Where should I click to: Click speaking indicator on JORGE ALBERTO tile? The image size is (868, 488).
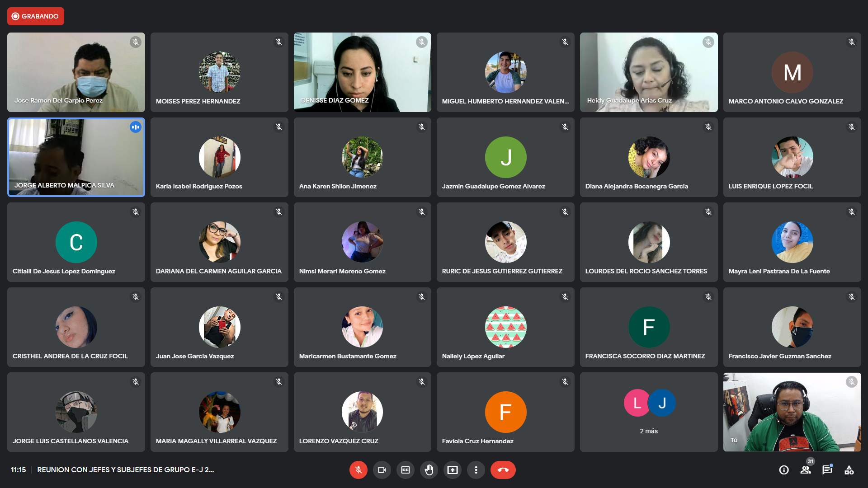(x=136, y=127)
